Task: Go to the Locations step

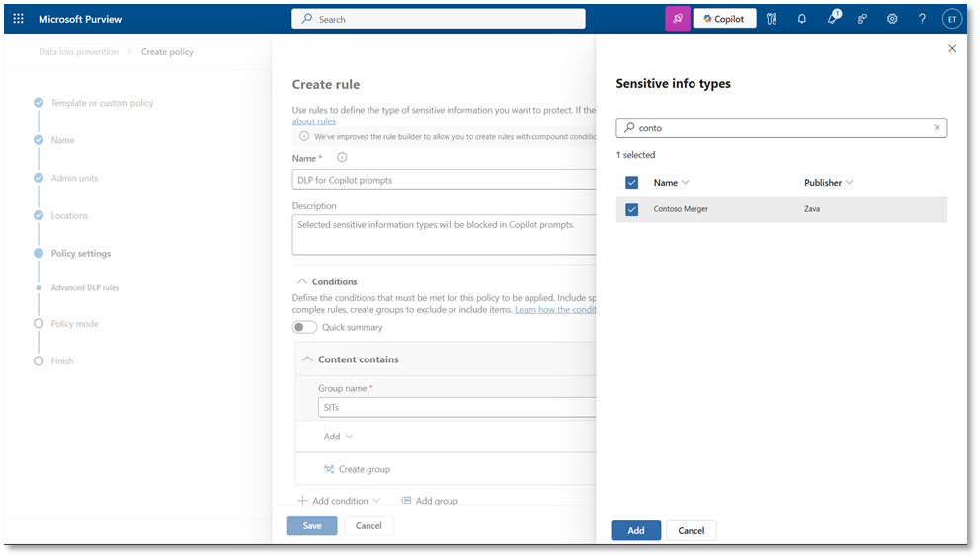Action: point(69,215)
